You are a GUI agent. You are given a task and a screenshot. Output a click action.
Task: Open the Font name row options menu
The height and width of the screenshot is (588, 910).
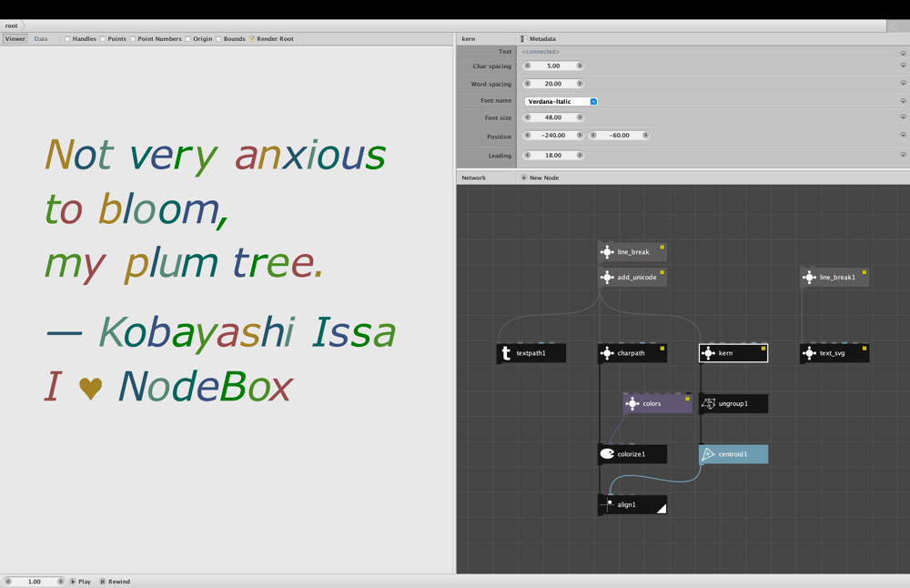click(903, 101)
